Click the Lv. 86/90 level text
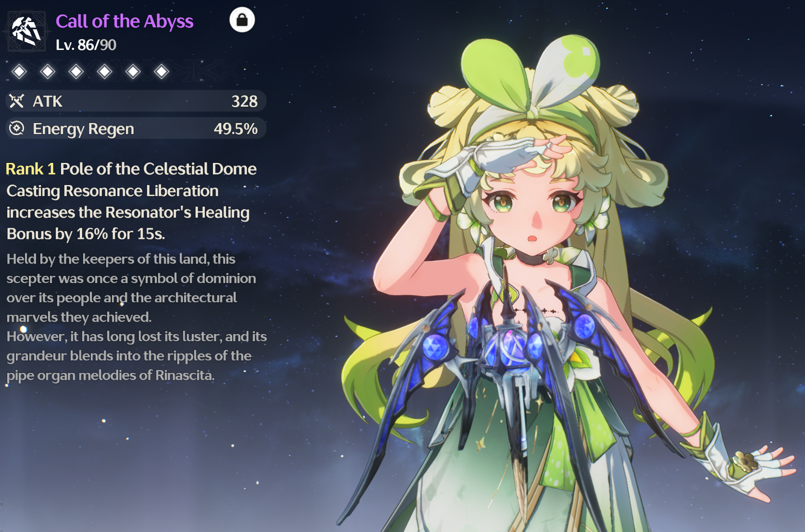This screenshot has width=805, height=532. 86,45
